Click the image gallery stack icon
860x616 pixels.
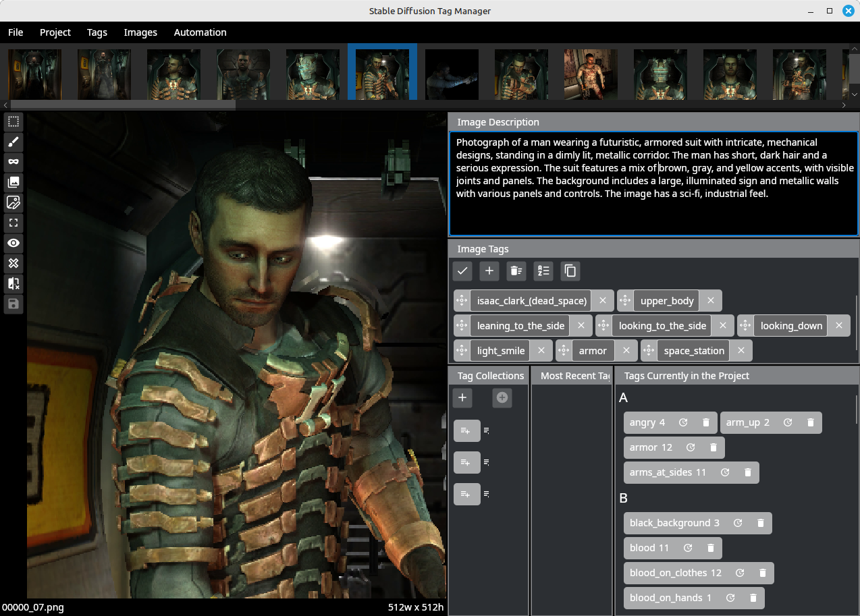coord(14,182)
